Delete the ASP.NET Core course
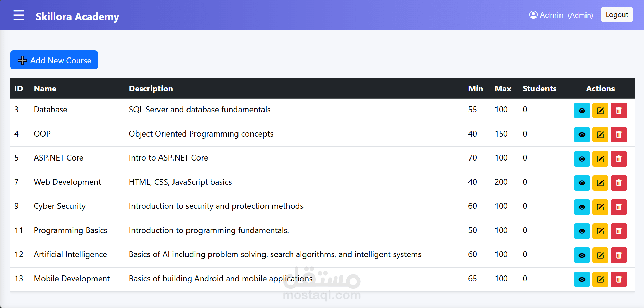Screen dimensions: 644x308 (x=619, y=159)
